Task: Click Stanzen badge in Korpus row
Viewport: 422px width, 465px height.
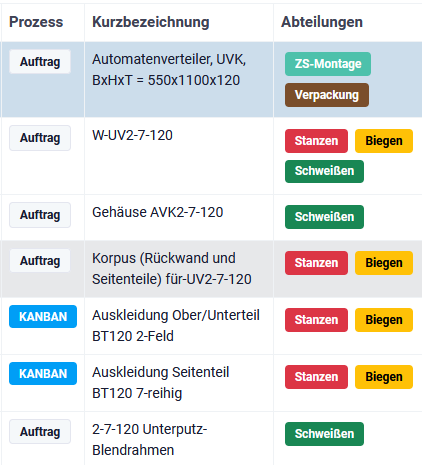Action: [x=316, y=263]
